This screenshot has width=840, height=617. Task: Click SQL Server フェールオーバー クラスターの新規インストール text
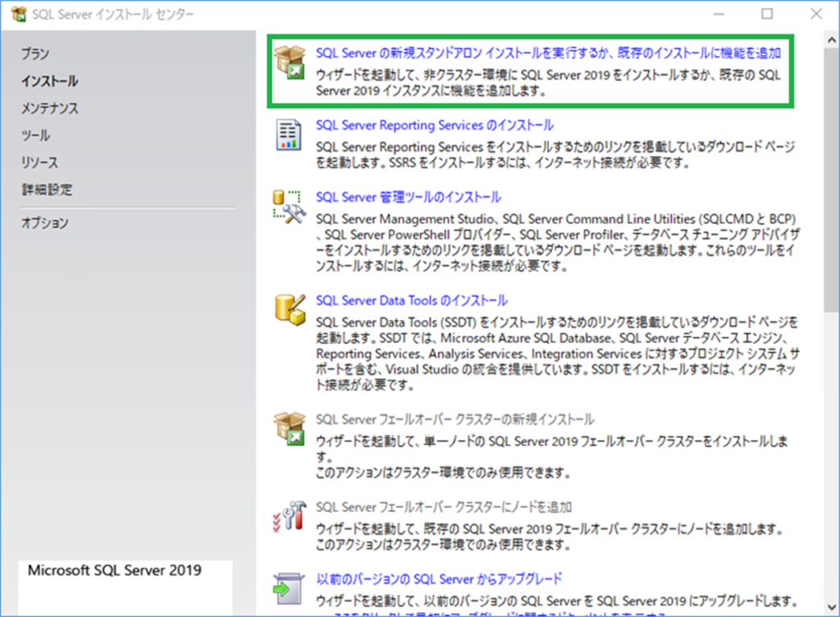(454, 419)
